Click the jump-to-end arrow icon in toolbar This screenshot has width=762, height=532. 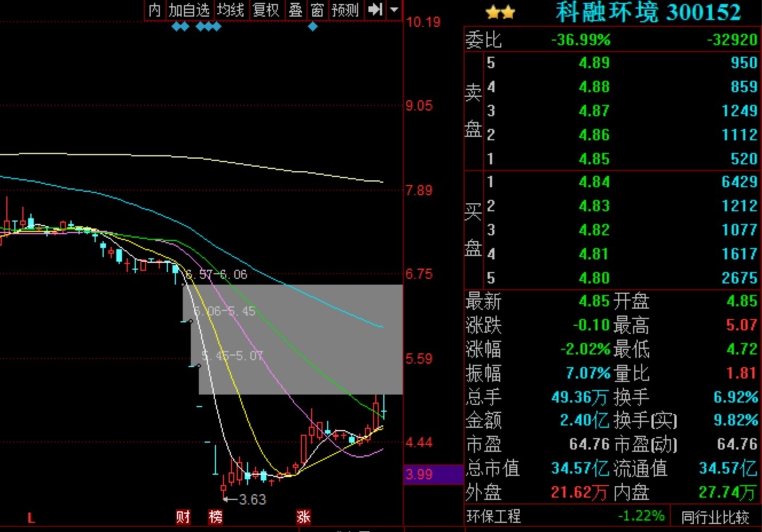(x=375, y=10)
